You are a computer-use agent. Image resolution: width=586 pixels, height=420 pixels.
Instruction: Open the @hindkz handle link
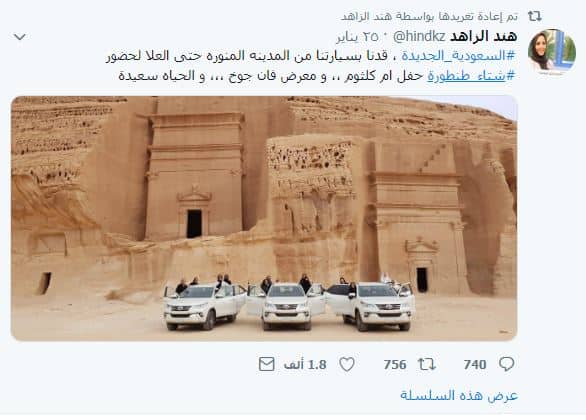tap(419, 36)
